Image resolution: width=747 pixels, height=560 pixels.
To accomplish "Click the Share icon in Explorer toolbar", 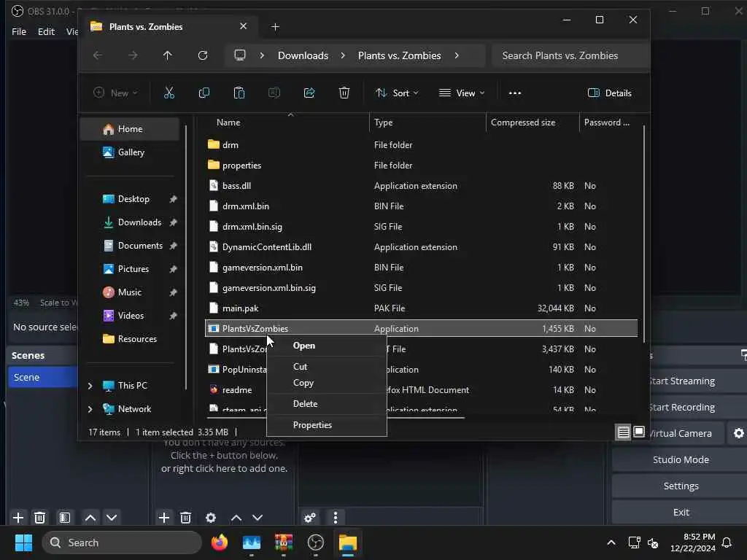I will (309, 93).
